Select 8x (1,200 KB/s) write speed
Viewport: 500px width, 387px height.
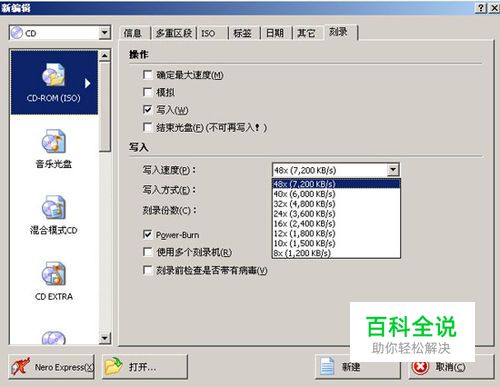(x=336, y=253)
